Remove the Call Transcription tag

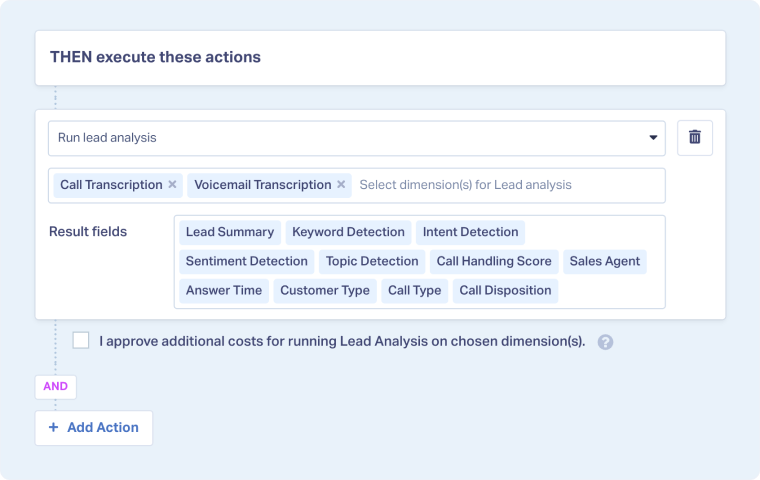click(x=172, y=185)
